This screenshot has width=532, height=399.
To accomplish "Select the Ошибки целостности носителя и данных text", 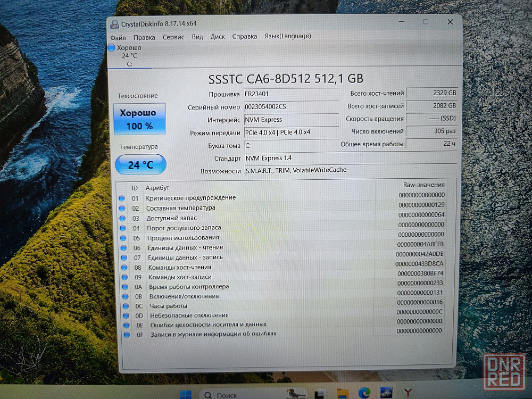I will 209,325.
